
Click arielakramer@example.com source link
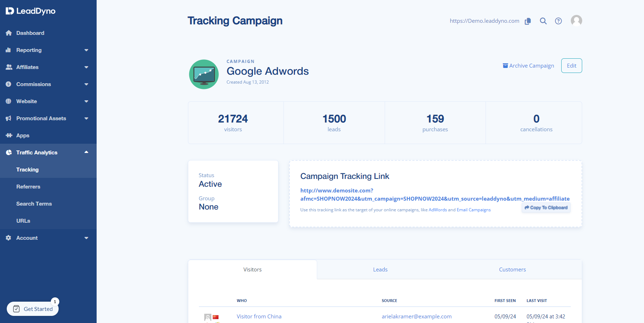click(417, 317)
